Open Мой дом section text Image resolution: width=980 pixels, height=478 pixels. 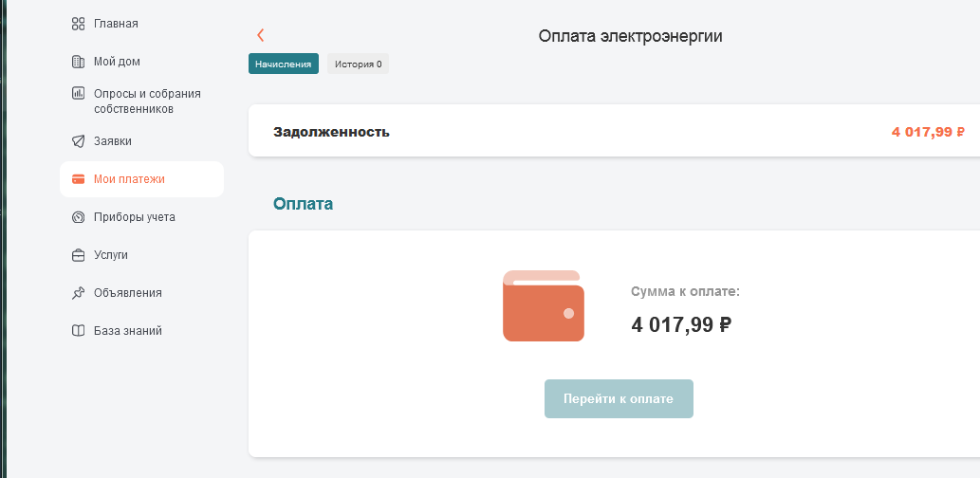point(117,62)
